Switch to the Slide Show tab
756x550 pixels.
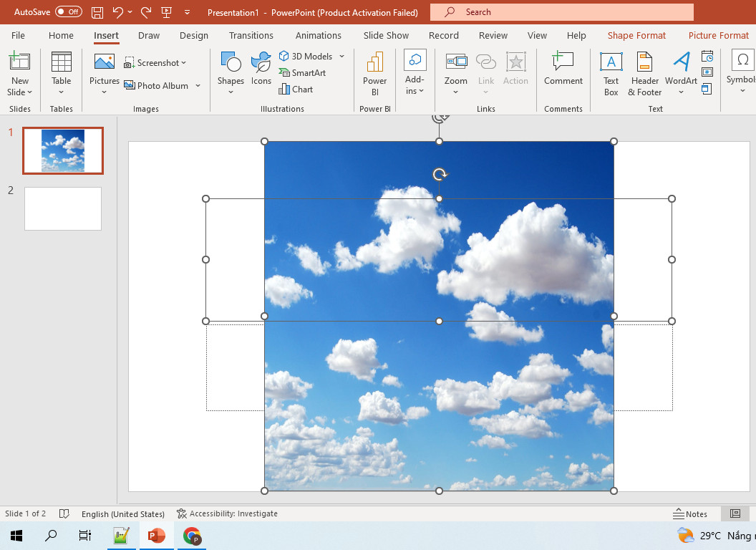386,35
